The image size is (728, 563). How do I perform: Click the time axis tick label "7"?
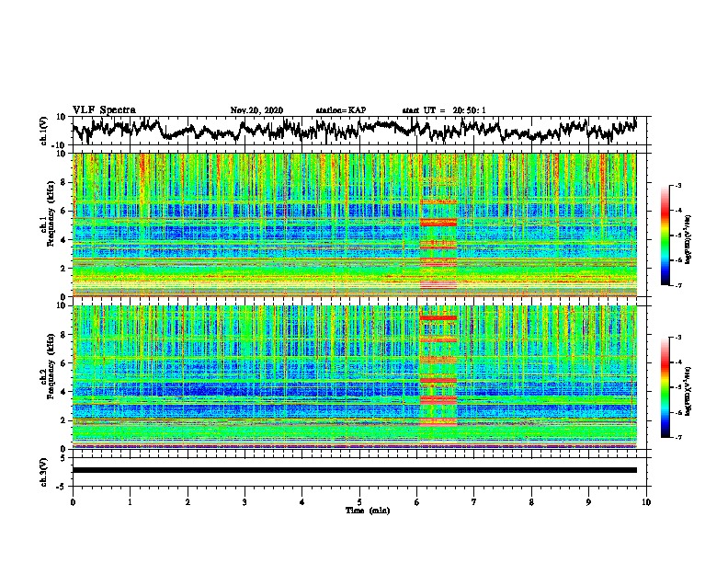coord(474,502)
